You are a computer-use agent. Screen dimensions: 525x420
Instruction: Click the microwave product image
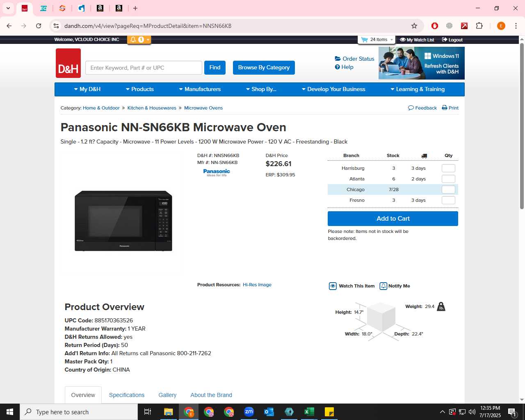point(123,221)
